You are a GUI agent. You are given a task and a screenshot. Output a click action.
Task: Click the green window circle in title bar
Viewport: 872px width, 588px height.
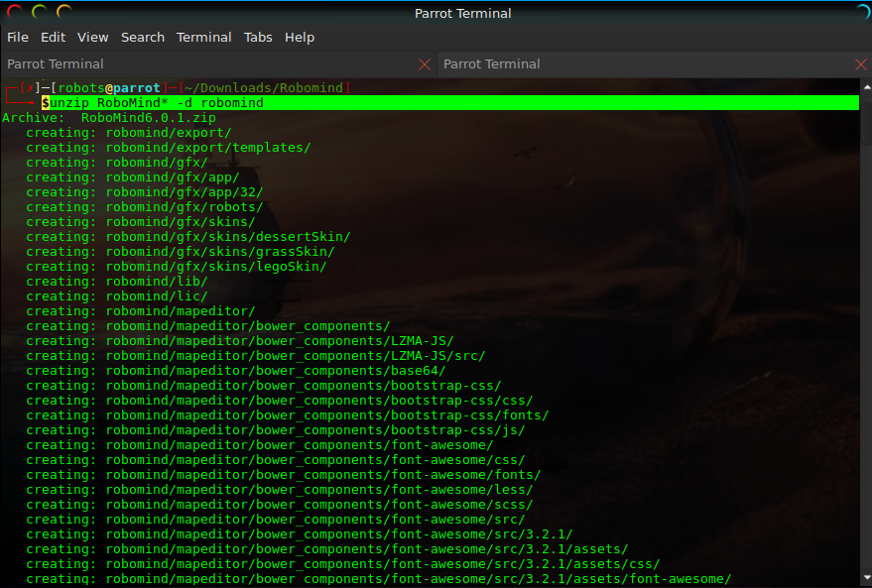[40, 11]
